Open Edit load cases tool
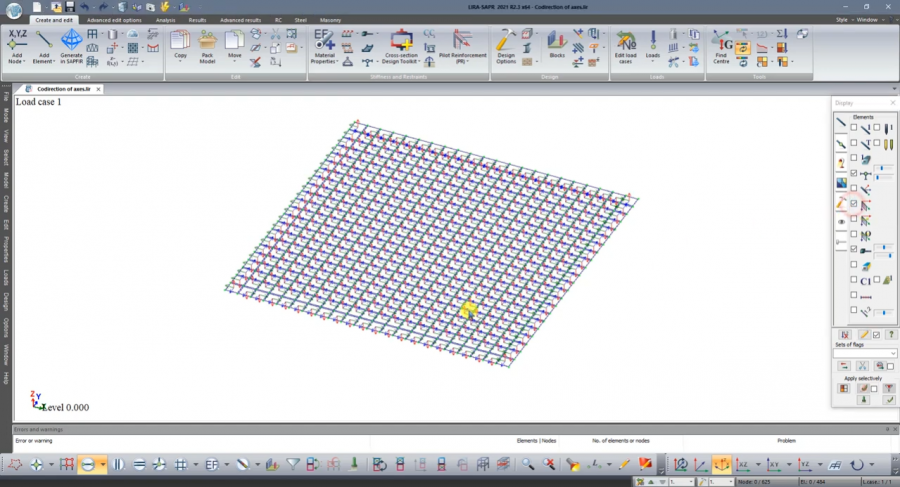Image resolution: width=900 pixels, height=487 pixels. click(625, 45)
